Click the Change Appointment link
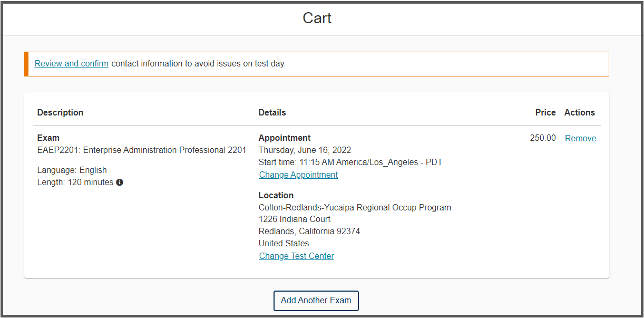Screen dimensions: 644x318 coord(298,175)
